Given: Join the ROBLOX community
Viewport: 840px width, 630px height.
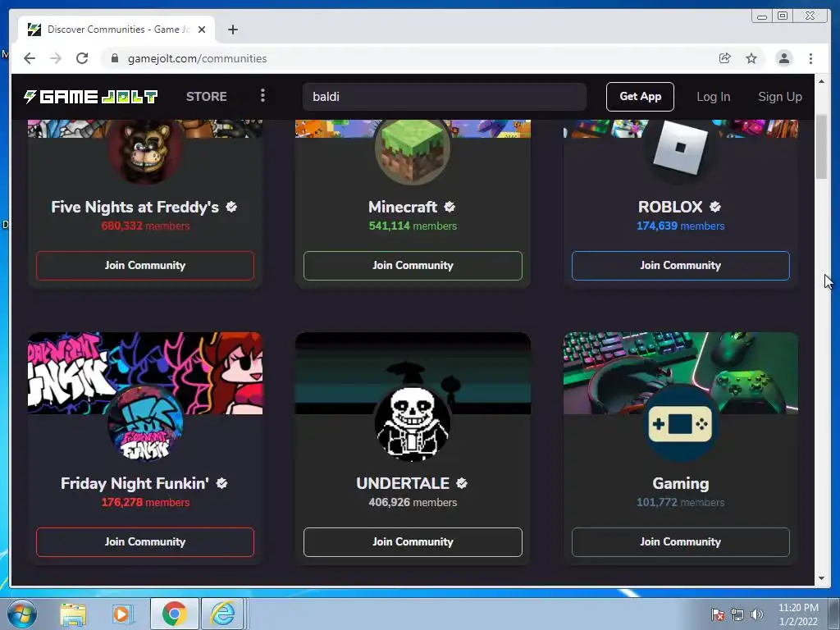Looking at the screenshot, I should tap(680, 265).
